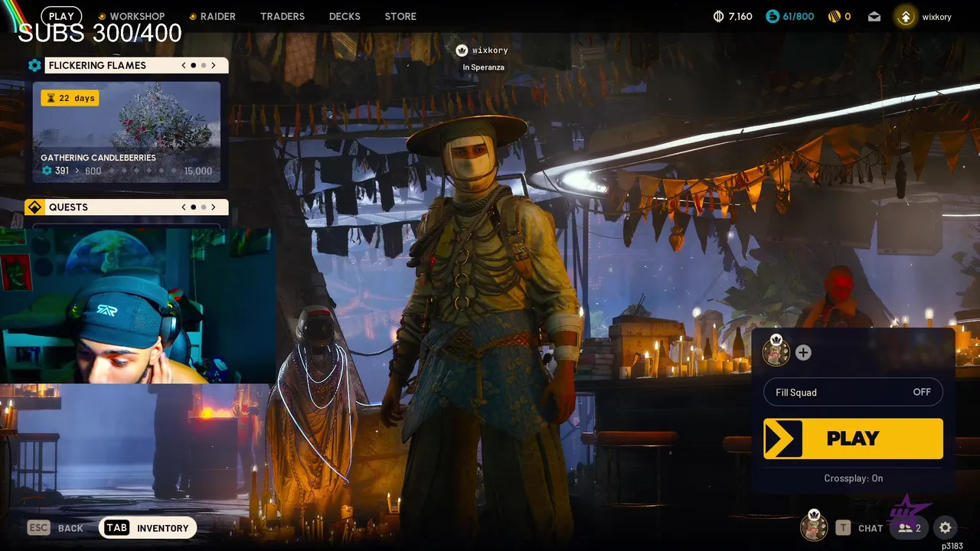Add a squad member with plus icon
The width and height of the screenshot is (980, 551).
tap(803, 352)
